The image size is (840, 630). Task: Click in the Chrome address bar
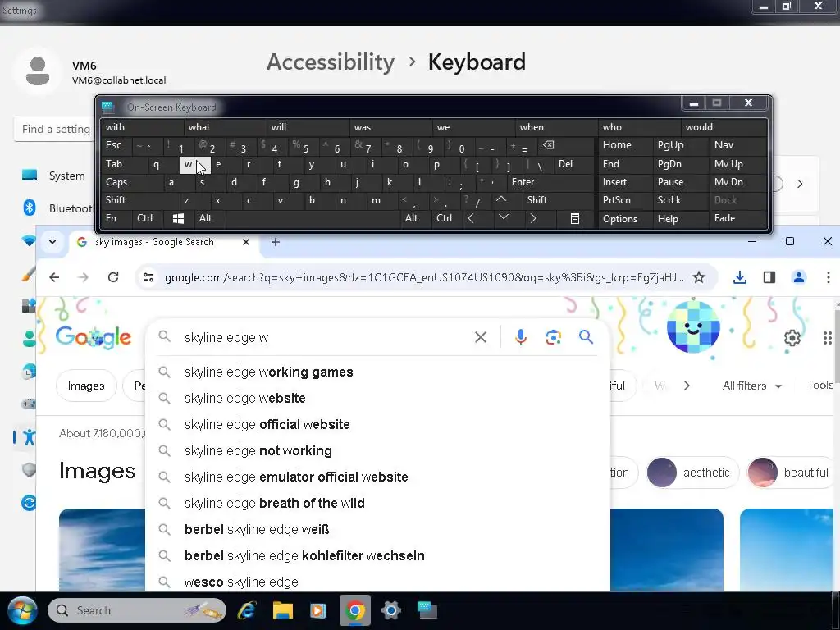[x=423, y=277]
